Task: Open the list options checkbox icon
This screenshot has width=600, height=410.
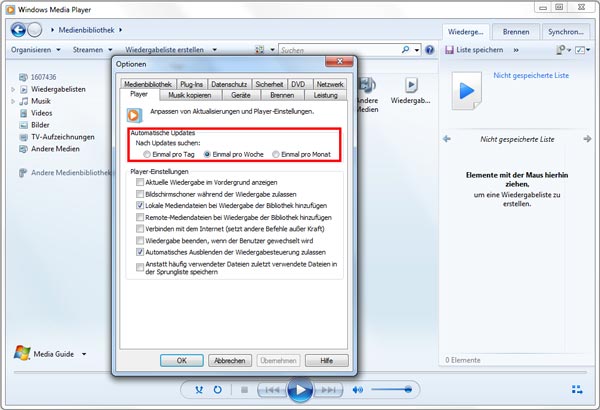Action: [580, 50]
